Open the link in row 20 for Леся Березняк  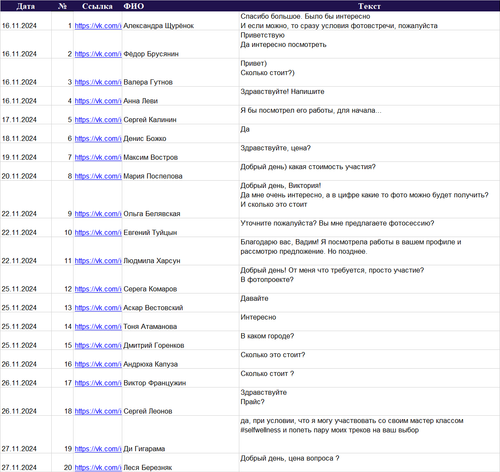coord(98,467)
